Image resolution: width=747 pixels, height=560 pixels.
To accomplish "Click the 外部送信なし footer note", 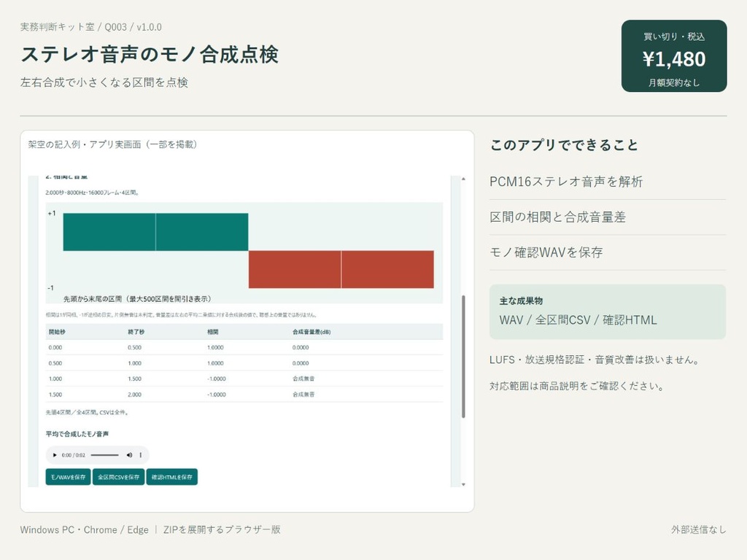I will tap(699, 529).
